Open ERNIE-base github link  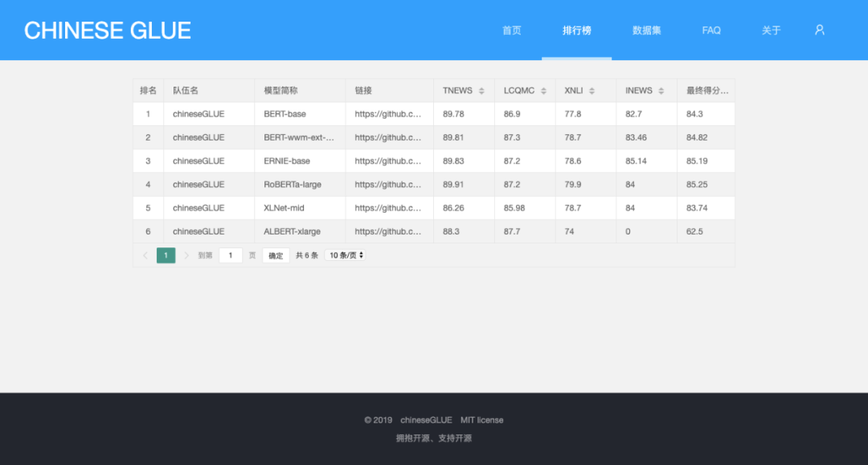pyautogui.click(x=388, y=161)
